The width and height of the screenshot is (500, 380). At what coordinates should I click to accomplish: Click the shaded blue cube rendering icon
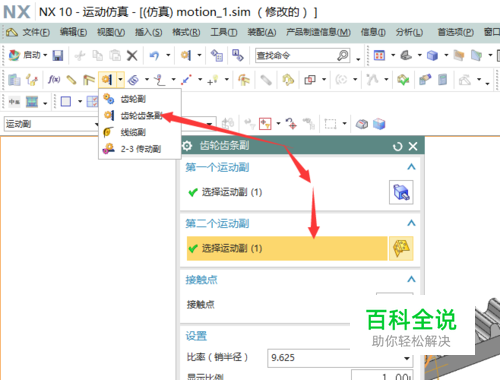tap(432, 55)
